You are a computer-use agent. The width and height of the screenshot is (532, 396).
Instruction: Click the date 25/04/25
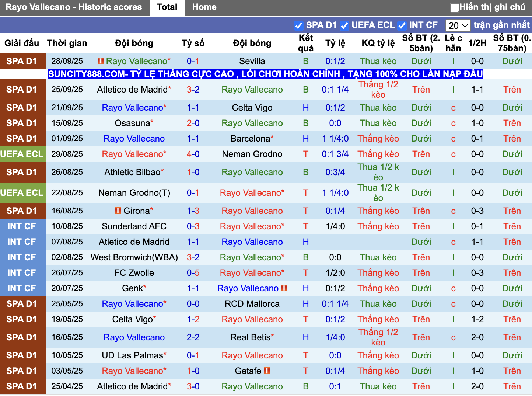point(67,386)
